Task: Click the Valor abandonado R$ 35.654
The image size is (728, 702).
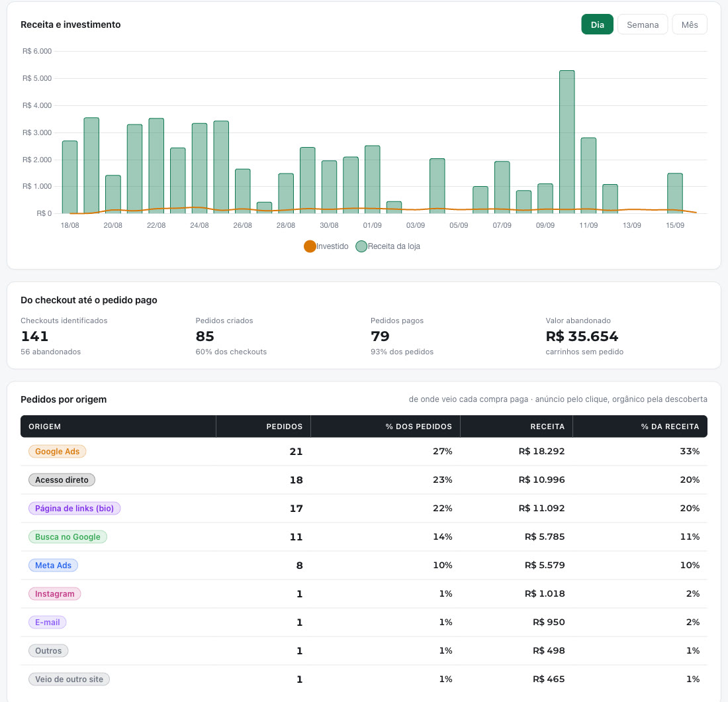Action: click(x=582, y=336)
